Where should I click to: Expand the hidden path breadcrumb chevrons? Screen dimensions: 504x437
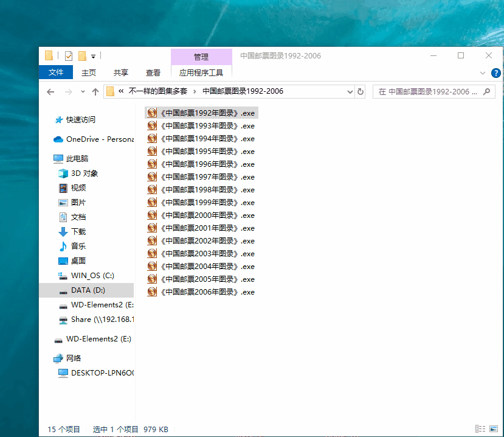click(x=121, y=91)
